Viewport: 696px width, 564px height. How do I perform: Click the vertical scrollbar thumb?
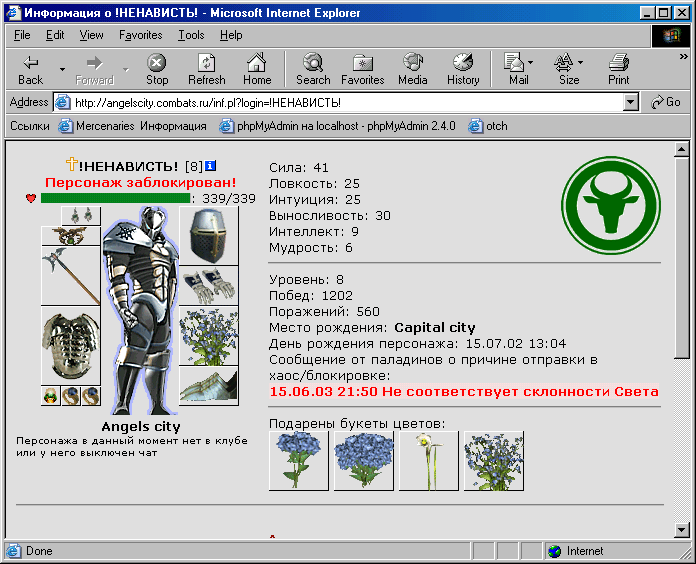pyautogui.click(x=681, y=258)
